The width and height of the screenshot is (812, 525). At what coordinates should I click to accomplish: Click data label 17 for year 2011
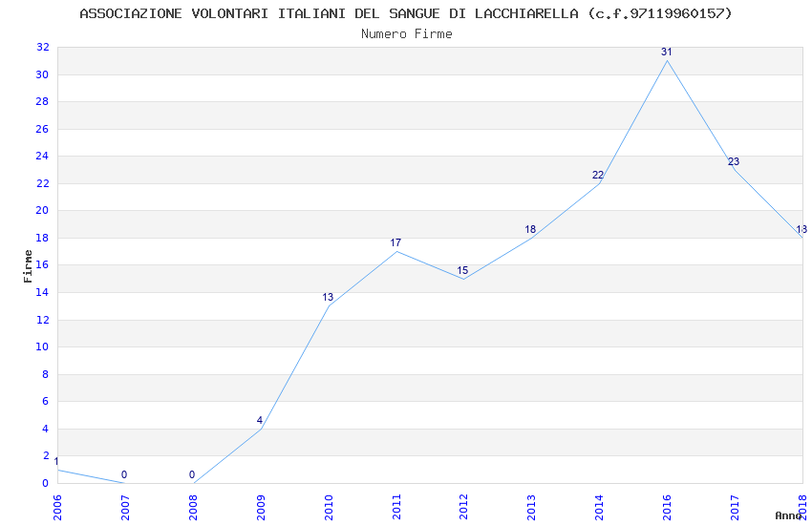point(395,242)
